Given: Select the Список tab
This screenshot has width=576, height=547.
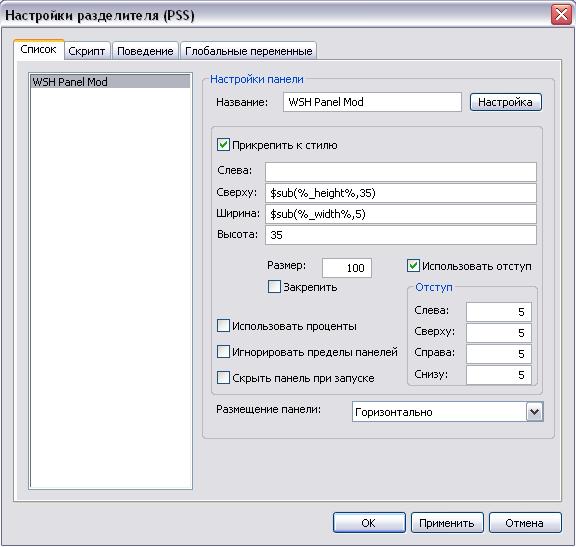Looking at the screenshot, I should (x=39, y=49).
